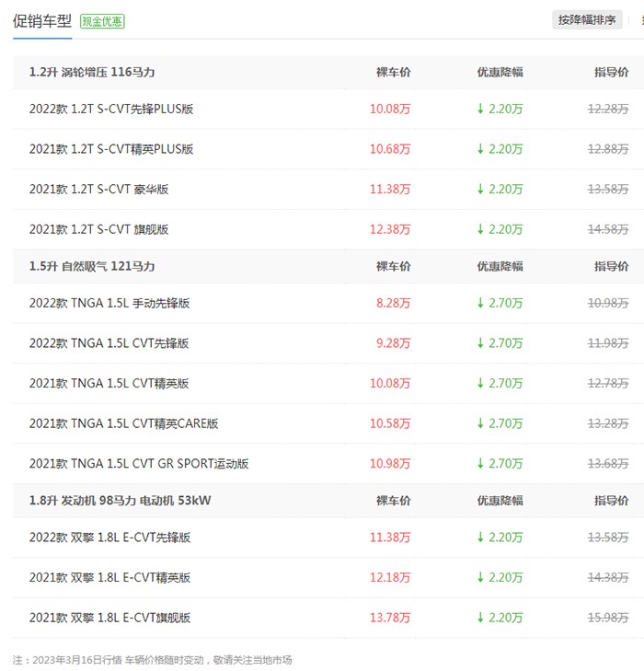Select the 促销车型 tab heading
644x671 pixels.
point(42,21)
